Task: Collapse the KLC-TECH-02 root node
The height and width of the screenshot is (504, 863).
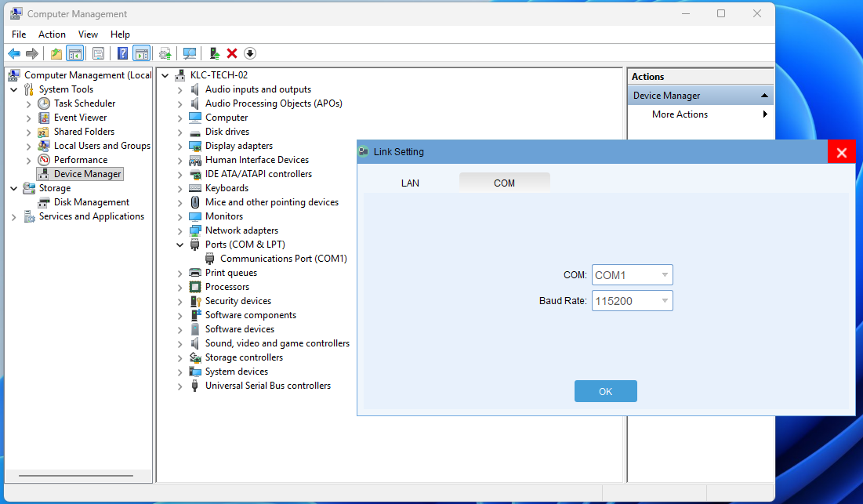Action: (165, 75)
